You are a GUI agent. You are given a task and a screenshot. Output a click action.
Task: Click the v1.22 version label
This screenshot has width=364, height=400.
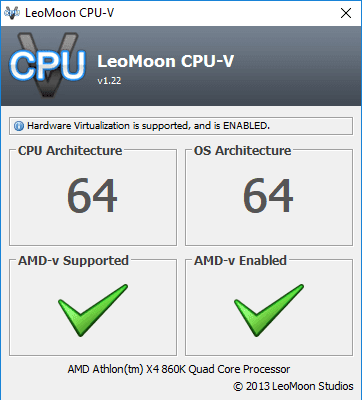[x=109, y=81]
